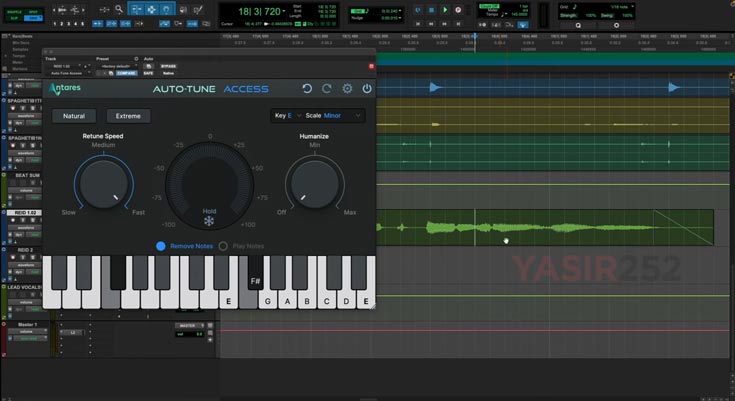
Task: Click the blue playhead marker in ruler
Action: coord(475,36)
